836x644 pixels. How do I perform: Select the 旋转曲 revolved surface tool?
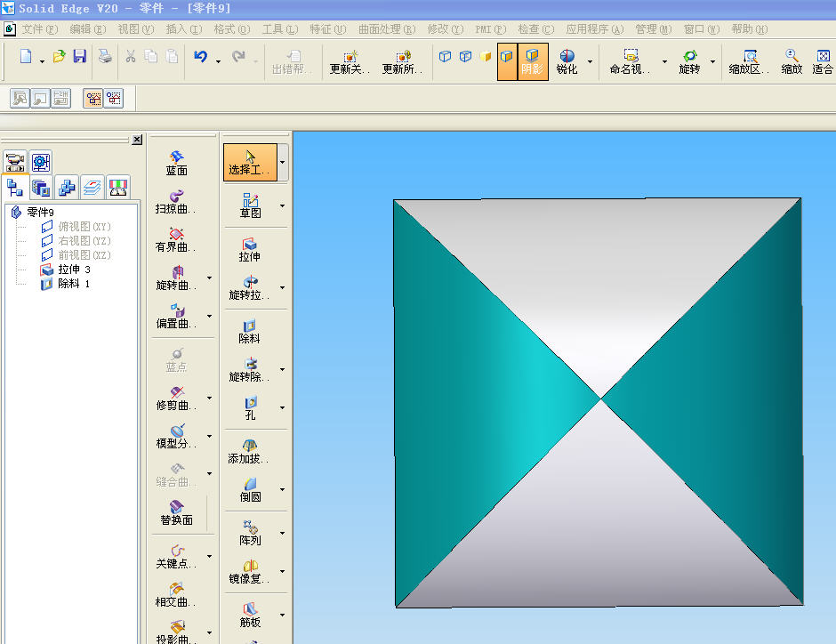point(176,278)
